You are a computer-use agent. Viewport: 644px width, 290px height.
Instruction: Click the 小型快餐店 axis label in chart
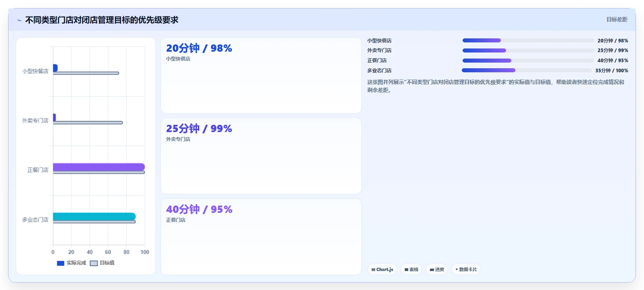pyautogui.click(x=35, y=71)
